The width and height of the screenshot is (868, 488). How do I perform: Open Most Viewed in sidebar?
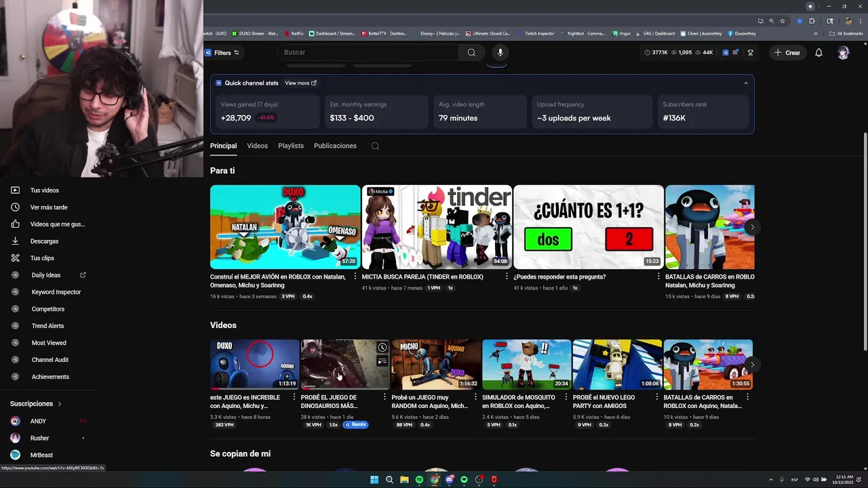point(49,343)
